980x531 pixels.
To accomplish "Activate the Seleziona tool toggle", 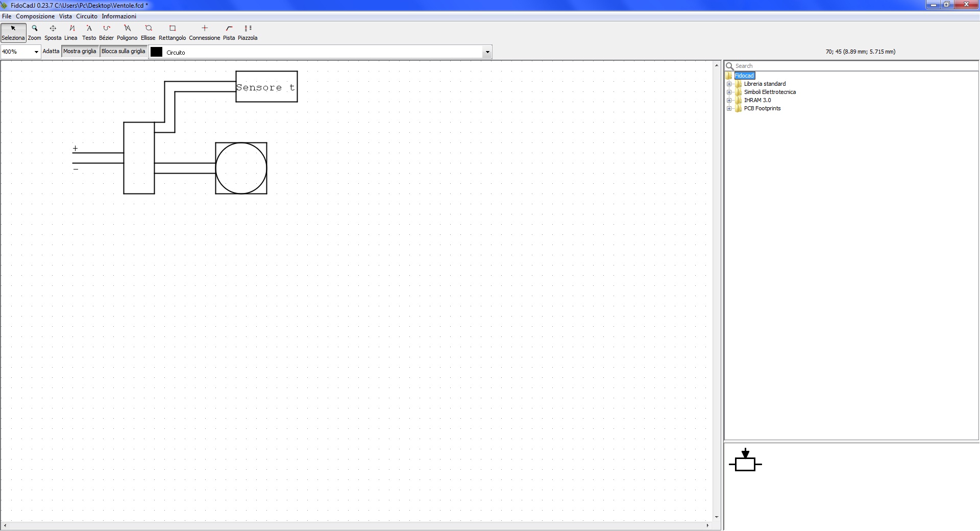I will click(x=13, y=33).
